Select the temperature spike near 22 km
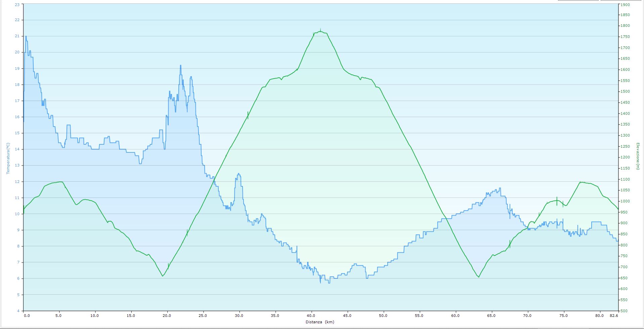Image resolution: width=644 pixels, height=329 pixels. (180, 65)
